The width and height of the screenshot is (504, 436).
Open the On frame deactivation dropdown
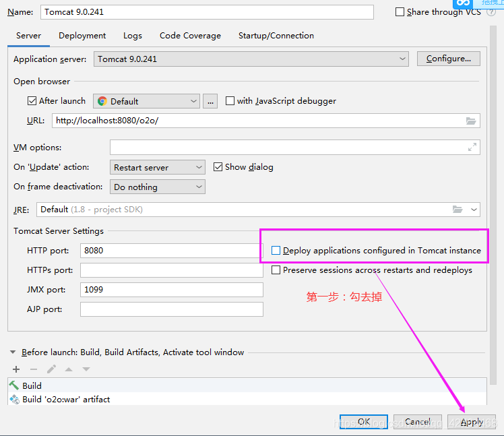coord(158,187)
